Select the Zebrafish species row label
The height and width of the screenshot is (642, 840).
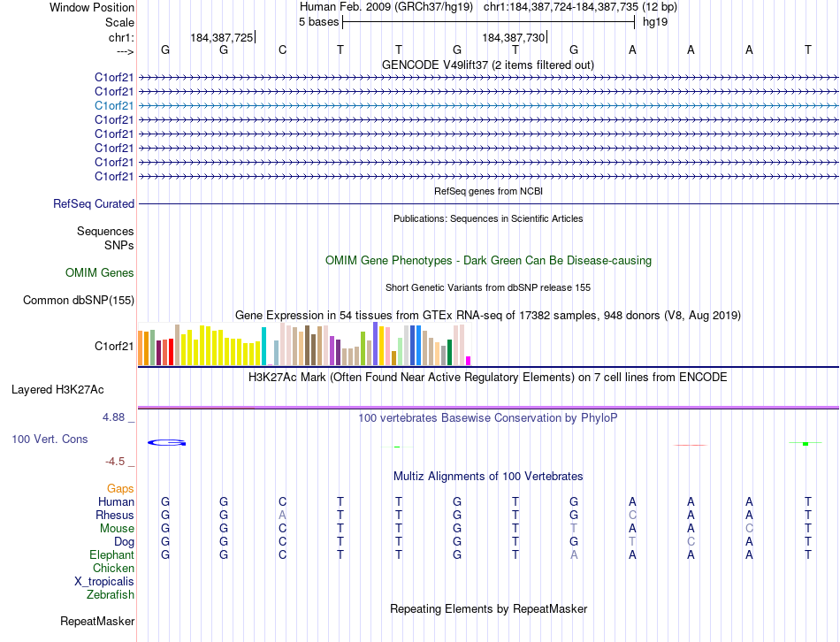(x=111, y=594)
